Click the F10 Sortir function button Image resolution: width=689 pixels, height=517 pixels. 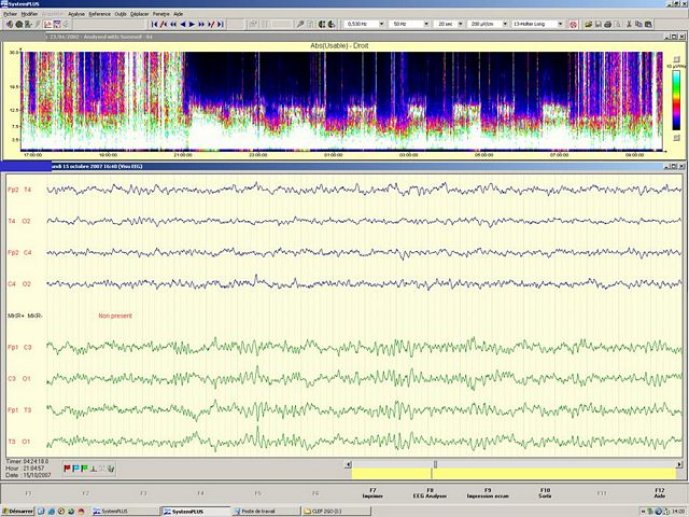click(545, 493)
